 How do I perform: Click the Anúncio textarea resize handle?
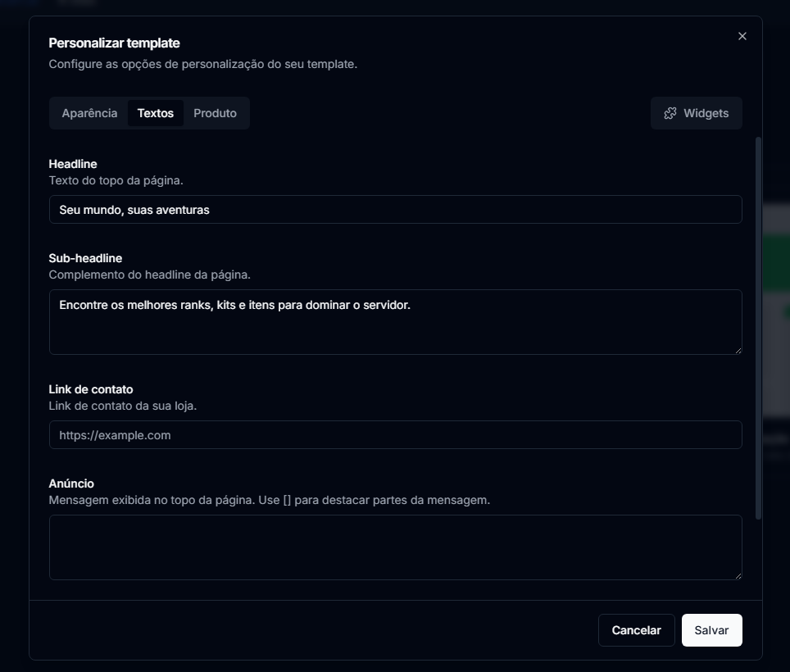(x=738, y=576)
